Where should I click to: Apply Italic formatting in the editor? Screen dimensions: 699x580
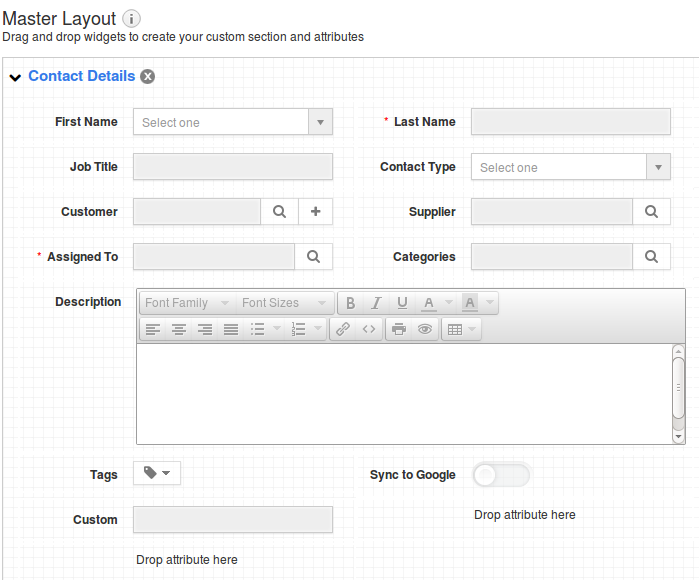[376, 303]
